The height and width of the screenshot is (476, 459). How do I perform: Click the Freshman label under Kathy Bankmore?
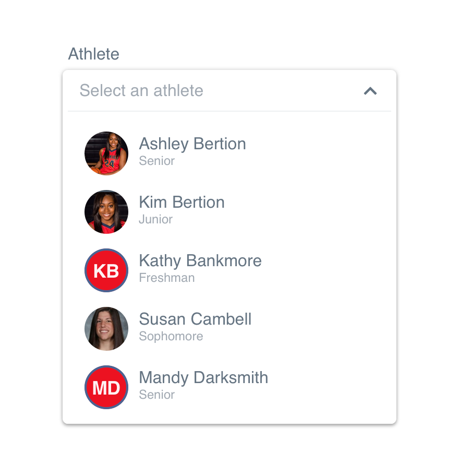(x=167, y=278)
